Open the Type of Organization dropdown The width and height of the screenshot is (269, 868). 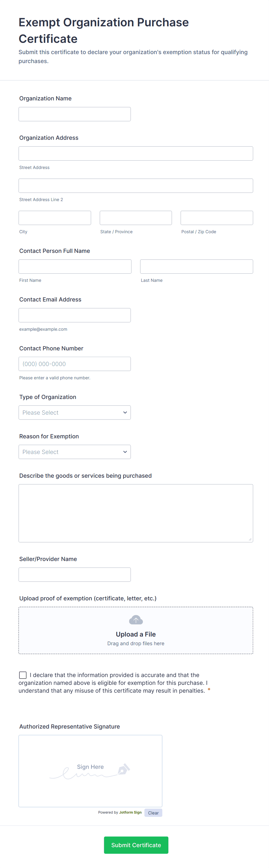[74, 412]
